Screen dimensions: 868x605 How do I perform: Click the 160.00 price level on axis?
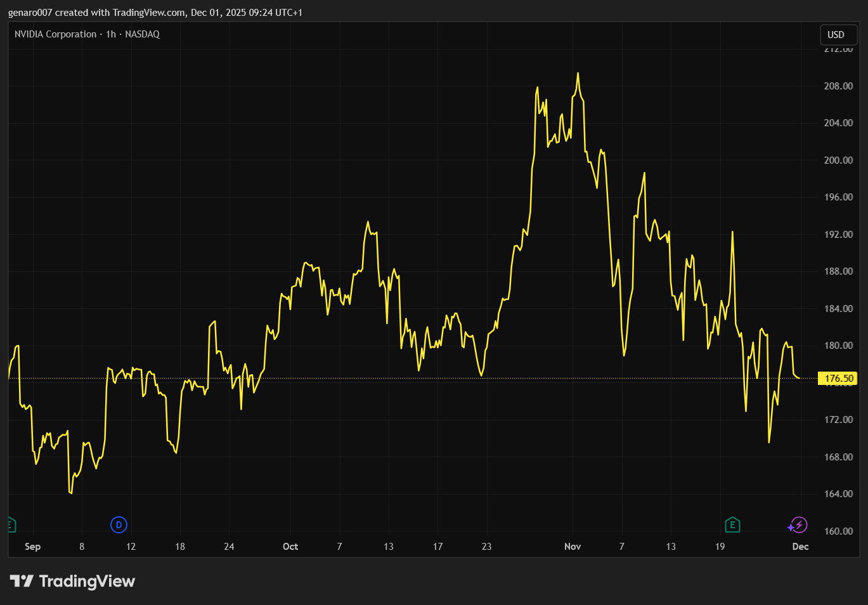838,531
